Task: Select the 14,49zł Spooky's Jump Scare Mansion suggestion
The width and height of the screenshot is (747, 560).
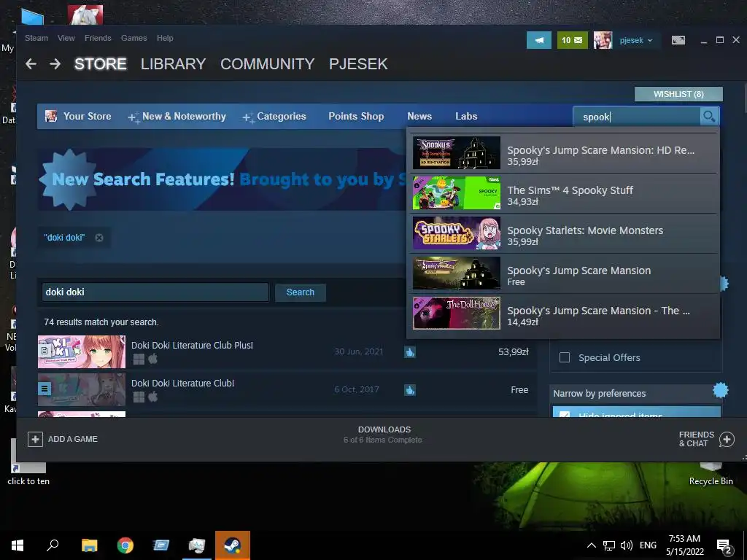Action: 564,314
